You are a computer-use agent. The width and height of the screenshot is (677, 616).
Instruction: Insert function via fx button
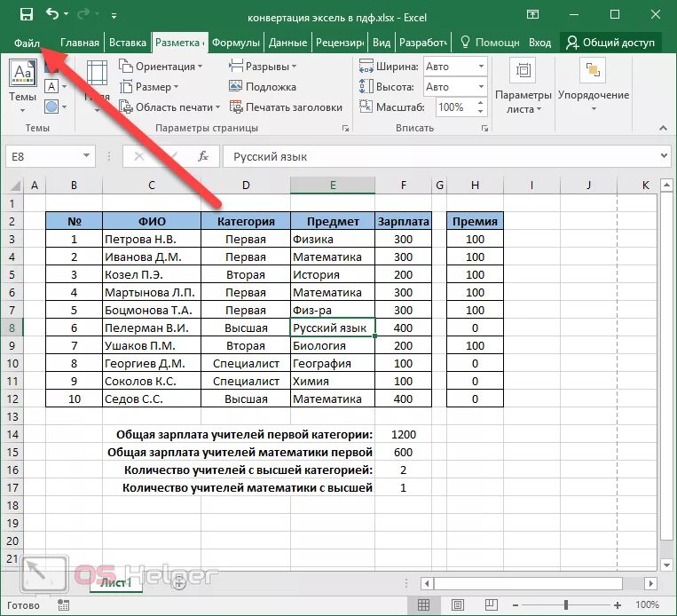coord(203,156)
